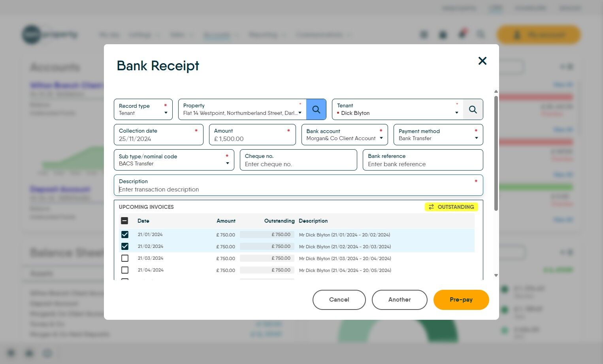Click Cancel to discard the receipt
The height and width of the screenshot is (364, 603).
[x=339, y=300]
